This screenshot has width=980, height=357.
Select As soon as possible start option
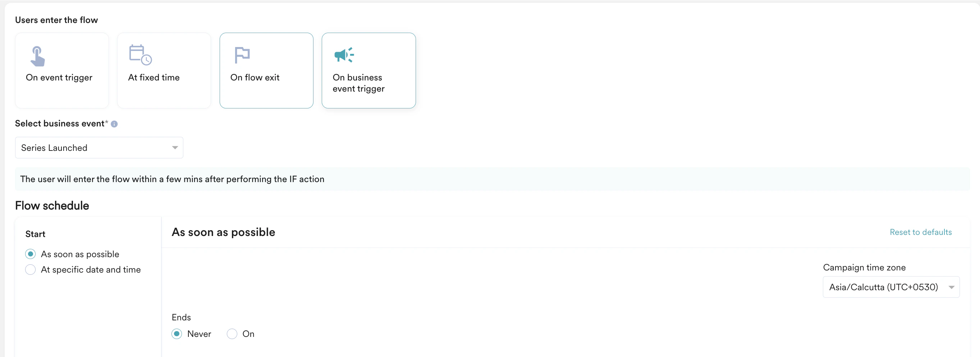[x=31, y=254]
